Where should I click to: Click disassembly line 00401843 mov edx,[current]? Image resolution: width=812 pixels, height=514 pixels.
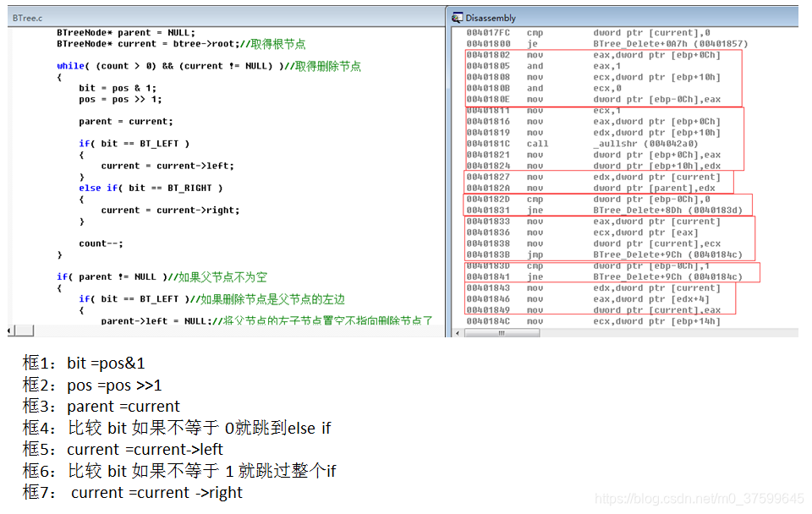coord(594,288)
